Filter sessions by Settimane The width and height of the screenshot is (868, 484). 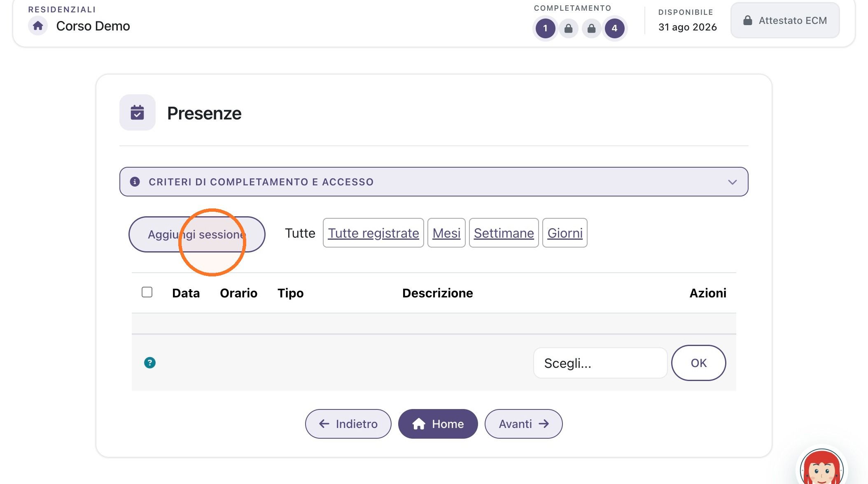click(504, 233)
